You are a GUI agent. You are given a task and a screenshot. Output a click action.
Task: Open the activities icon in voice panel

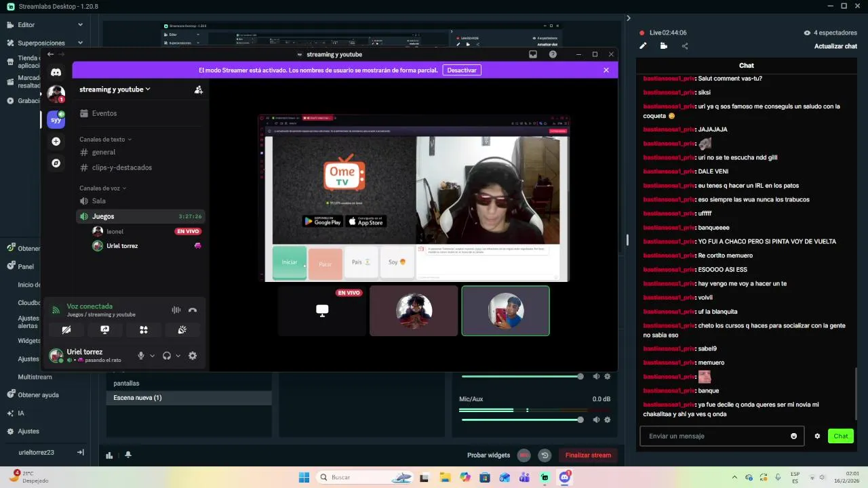point(143,330)
